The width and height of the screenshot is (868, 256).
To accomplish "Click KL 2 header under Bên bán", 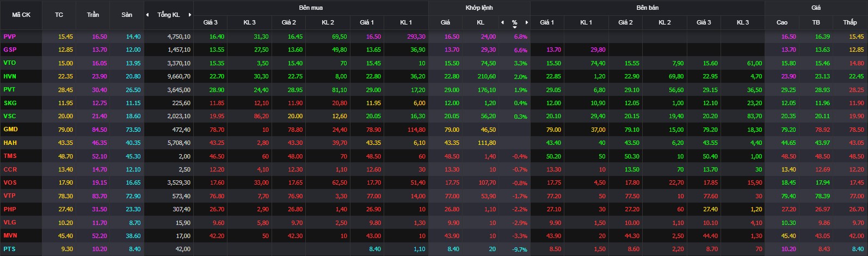I will pos(664,22).
